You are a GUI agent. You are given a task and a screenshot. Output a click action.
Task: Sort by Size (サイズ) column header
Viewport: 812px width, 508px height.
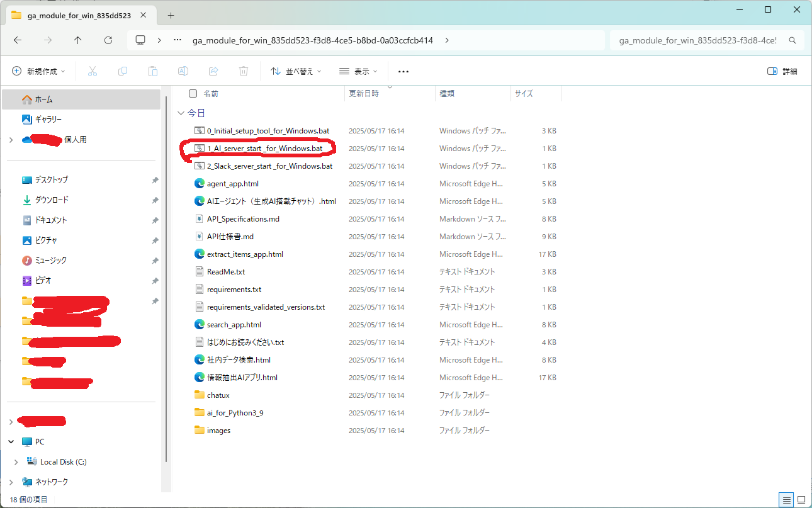[x=524, y=93]
